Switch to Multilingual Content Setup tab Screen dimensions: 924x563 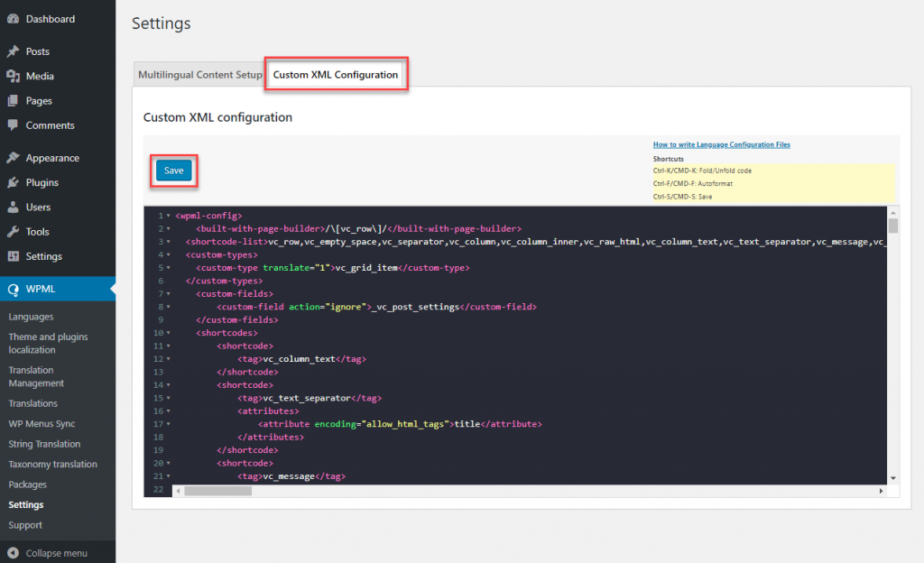click(x=199, y=75)
